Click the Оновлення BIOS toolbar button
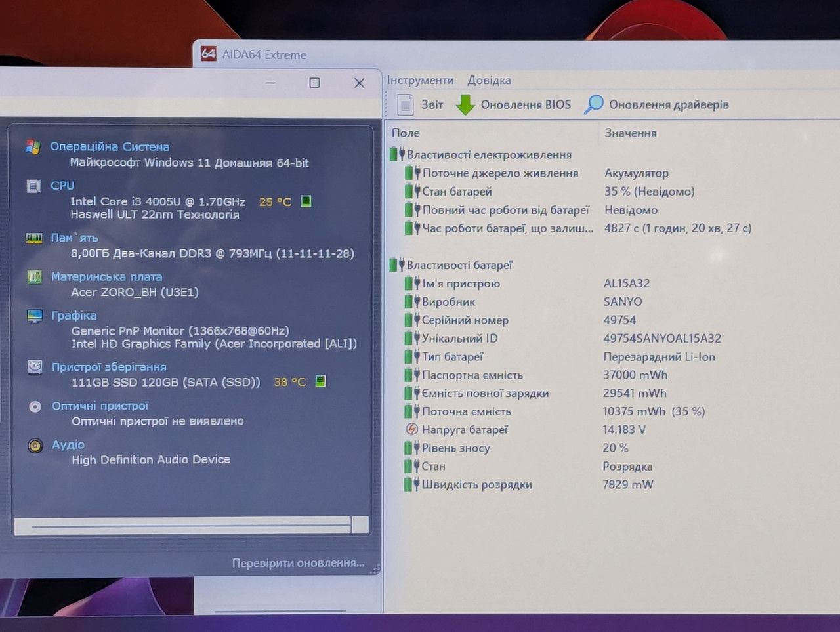840x632 pixels. (x=513, y=104)
